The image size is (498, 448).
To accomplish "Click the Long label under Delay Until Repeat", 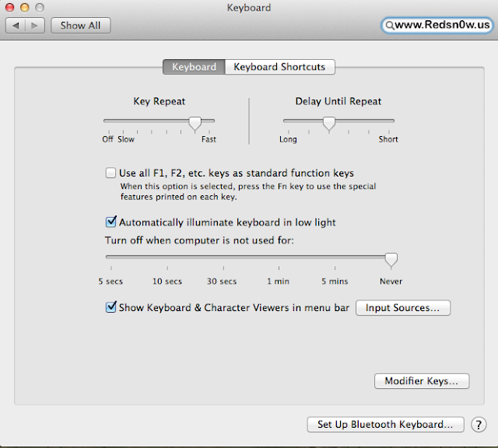I will 288,139.
